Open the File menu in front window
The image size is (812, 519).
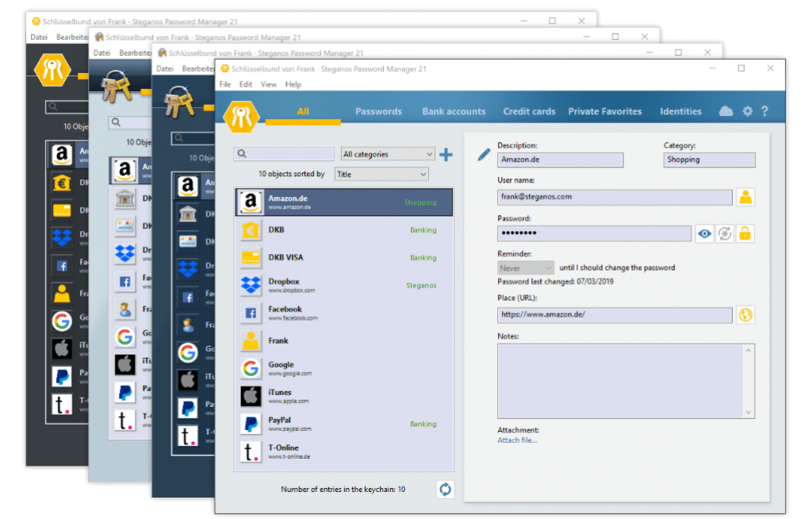[225, 84]
